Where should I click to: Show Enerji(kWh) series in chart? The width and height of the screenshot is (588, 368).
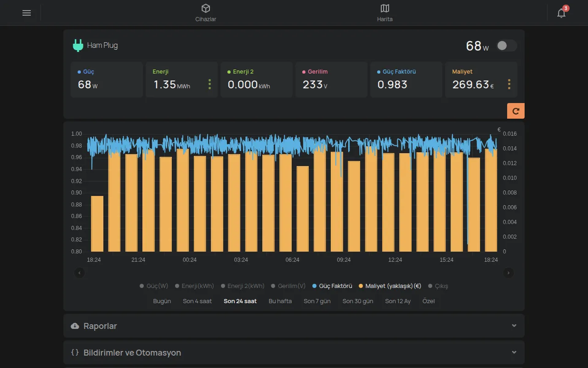(194, 286)
